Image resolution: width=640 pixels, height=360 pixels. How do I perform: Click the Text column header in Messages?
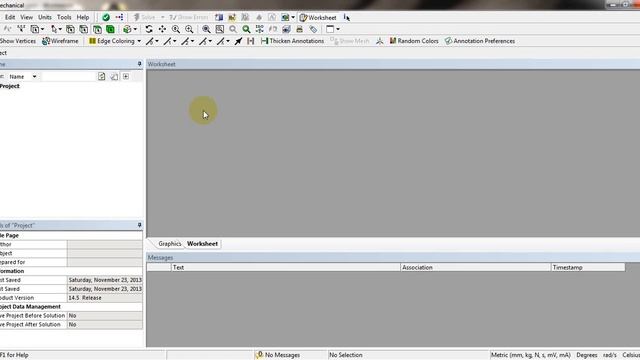coord(285,267)
